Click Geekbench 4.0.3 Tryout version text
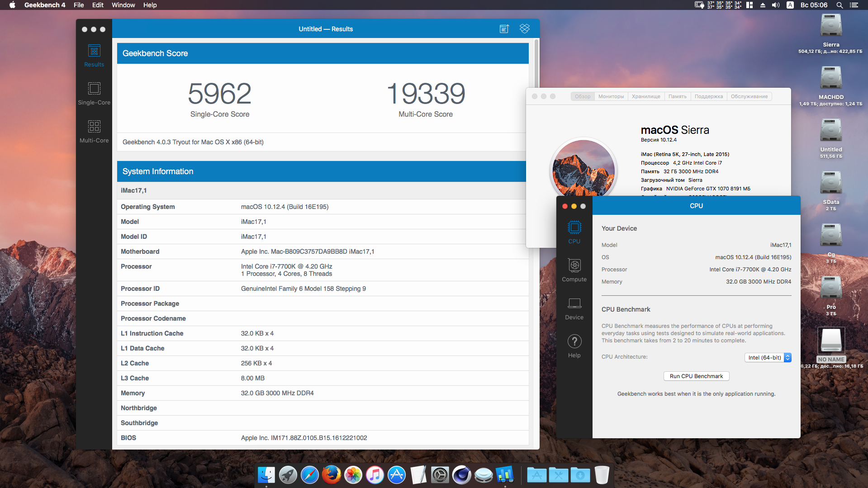This screenshot has width=868, height=488. [x=193, y=142]
